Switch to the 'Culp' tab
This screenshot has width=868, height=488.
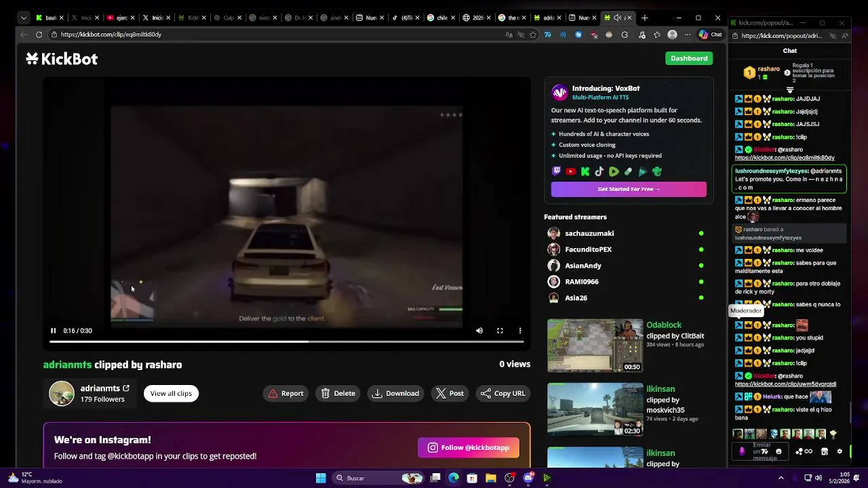coord(227,18)
